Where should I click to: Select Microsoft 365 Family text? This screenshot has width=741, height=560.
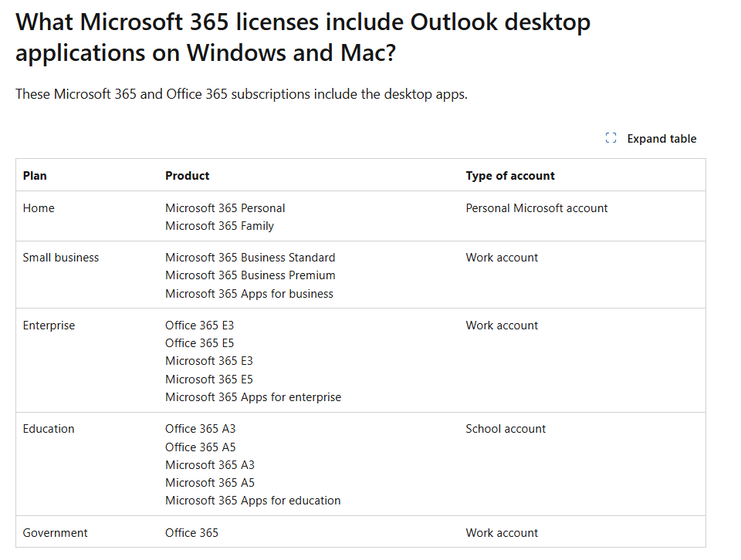(220, 226)
